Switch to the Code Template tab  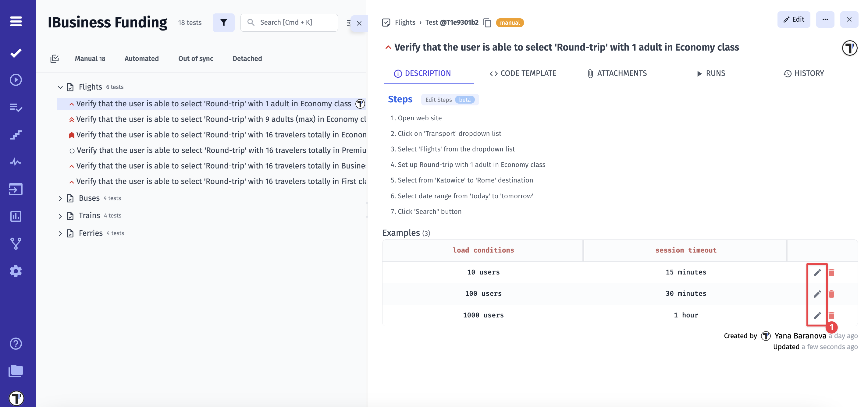[523, 73]
